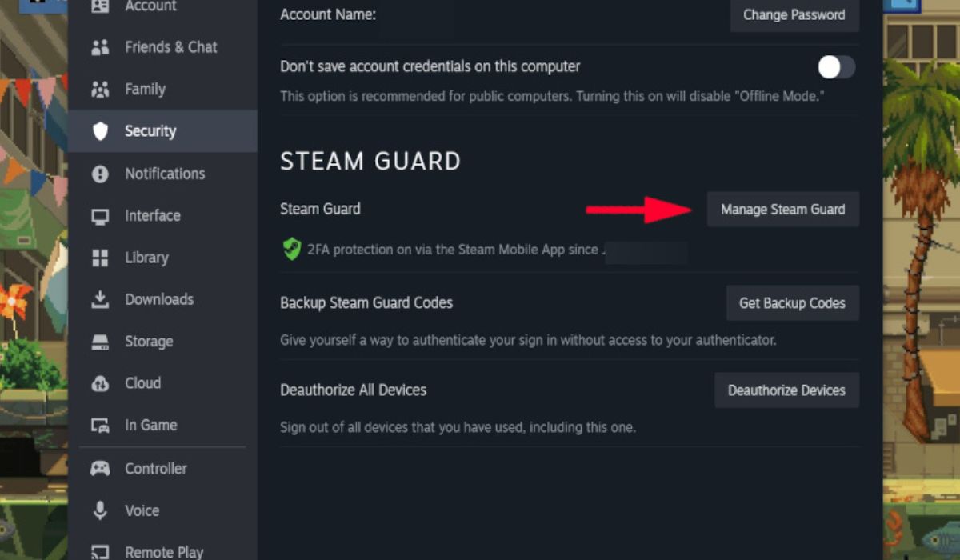Image resolution: width=960 pixels, height=560 pixels.
Task: Open Friends & Chat settings via its icon
Action: click(101, 46)
